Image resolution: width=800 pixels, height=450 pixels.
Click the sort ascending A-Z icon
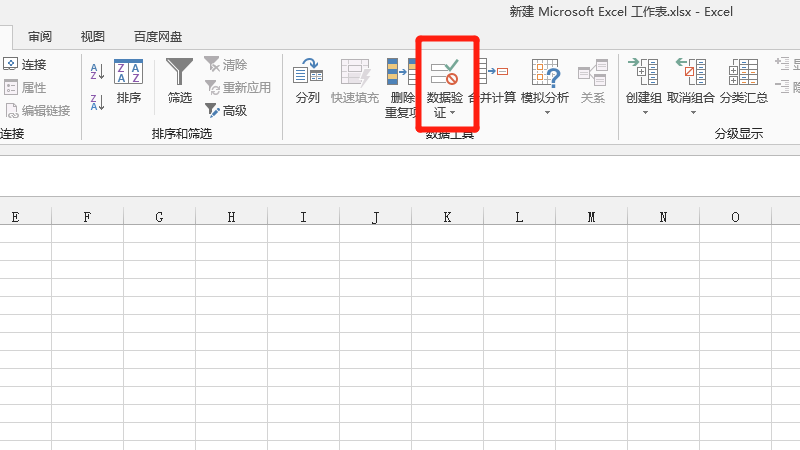click(x=97, y=72)
